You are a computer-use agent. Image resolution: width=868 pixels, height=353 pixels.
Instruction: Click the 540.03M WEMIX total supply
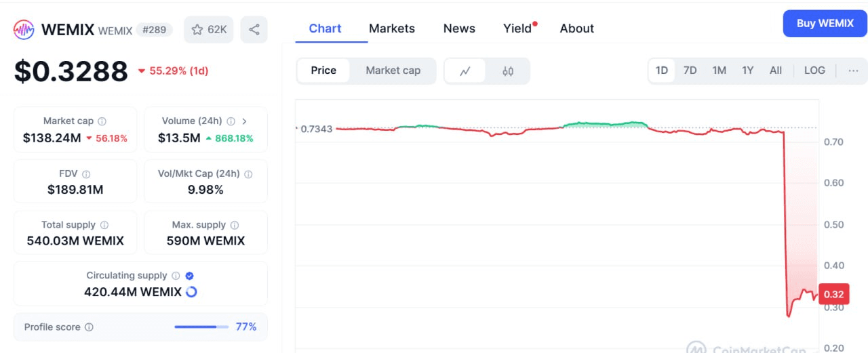[x=75, y=241]
